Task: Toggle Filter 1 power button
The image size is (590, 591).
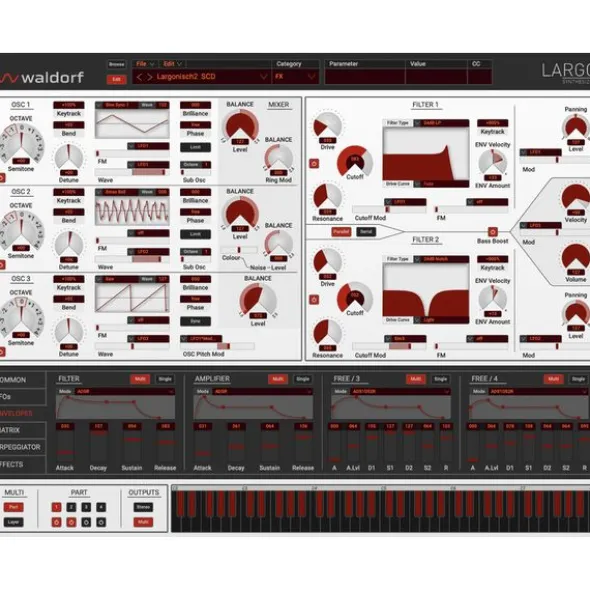Action: point(314,164)
